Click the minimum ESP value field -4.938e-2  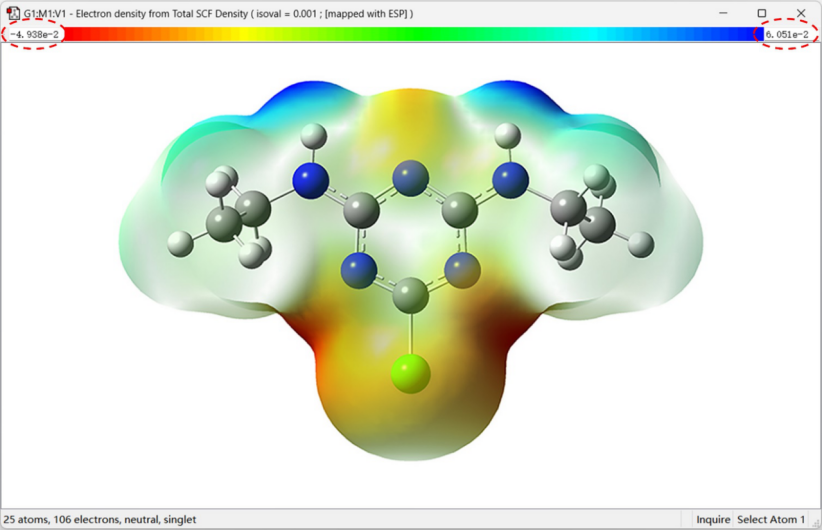point(34,35)
